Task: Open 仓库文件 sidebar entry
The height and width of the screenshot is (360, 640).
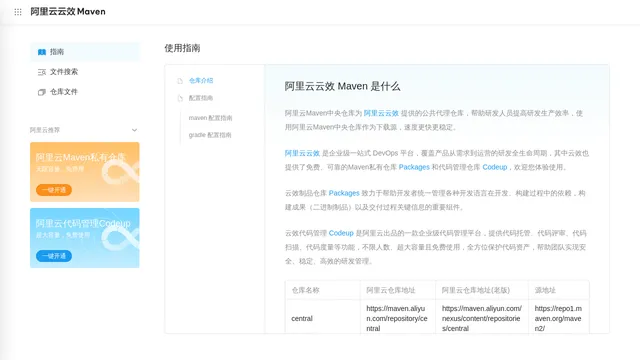Action: [85, 92]
